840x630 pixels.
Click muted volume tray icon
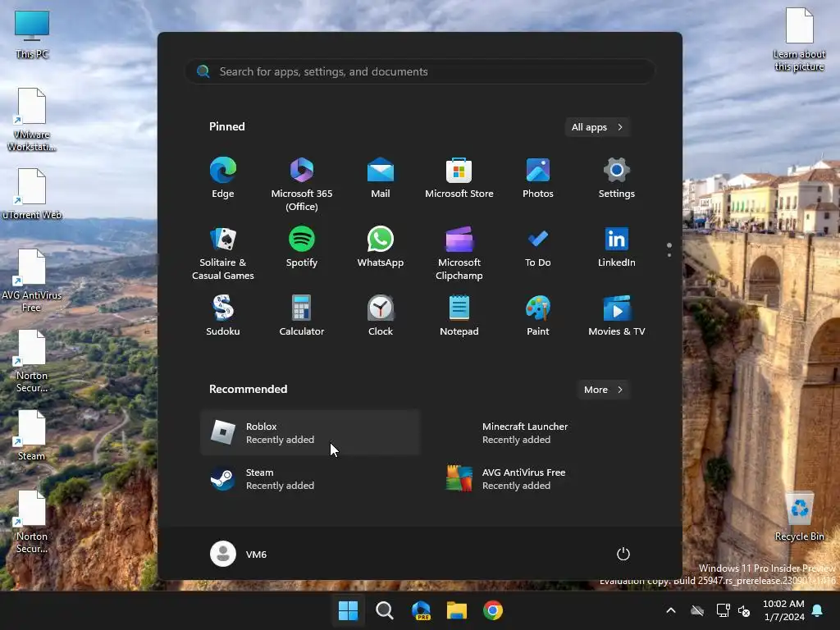coord(743,610)
